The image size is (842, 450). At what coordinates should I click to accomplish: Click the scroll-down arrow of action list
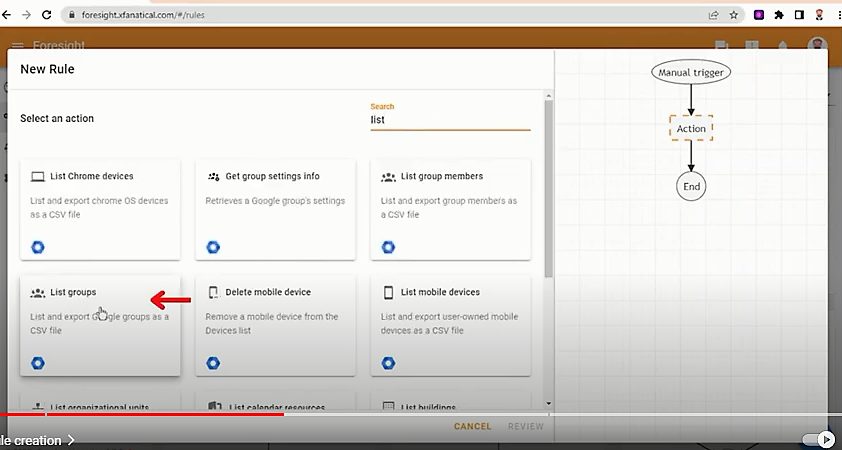coord(548,403)
